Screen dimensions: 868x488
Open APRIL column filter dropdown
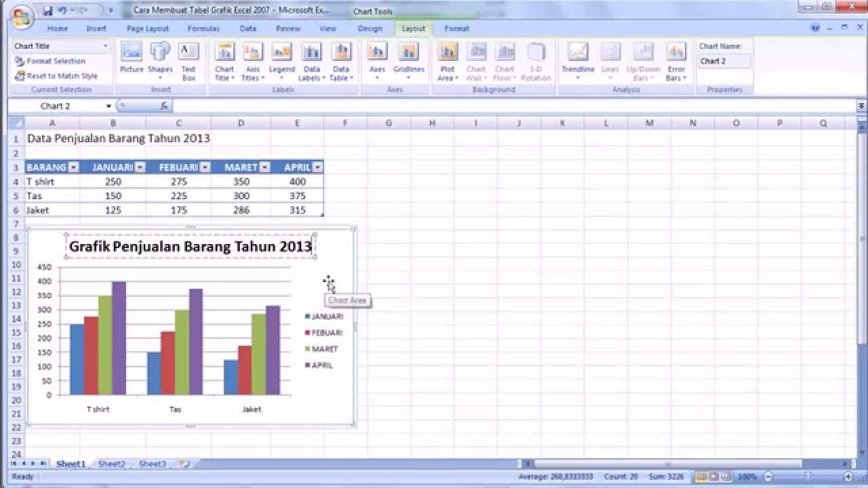[317, 167]
